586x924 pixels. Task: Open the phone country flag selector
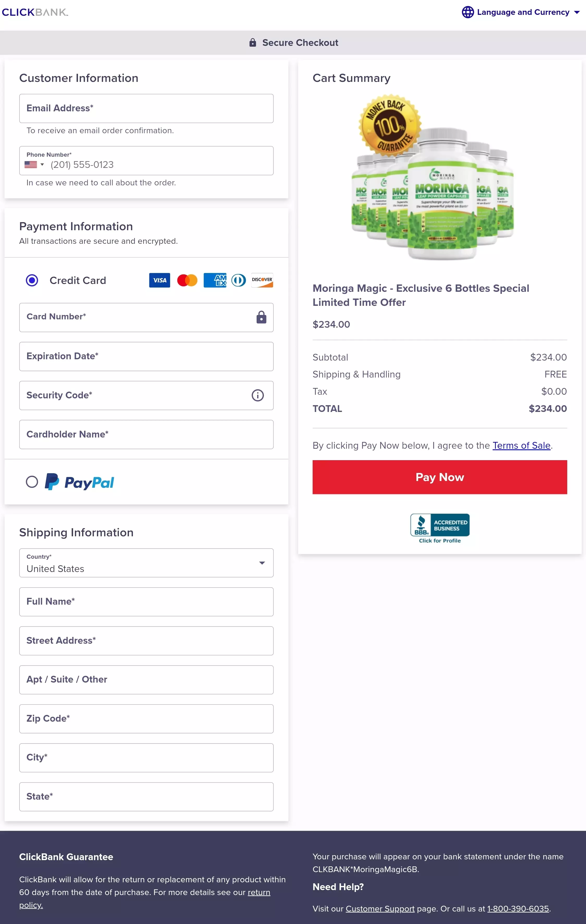point(34,165)
